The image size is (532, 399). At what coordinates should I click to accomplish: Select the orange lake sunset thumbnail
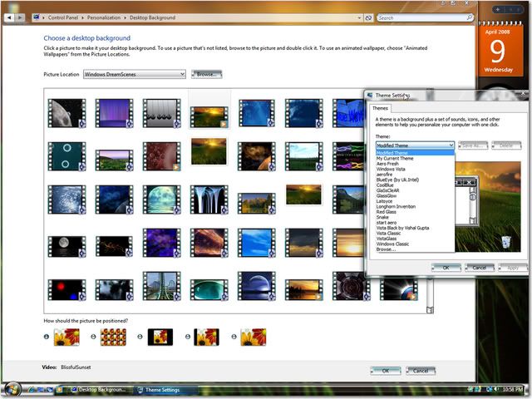(304, 290)
